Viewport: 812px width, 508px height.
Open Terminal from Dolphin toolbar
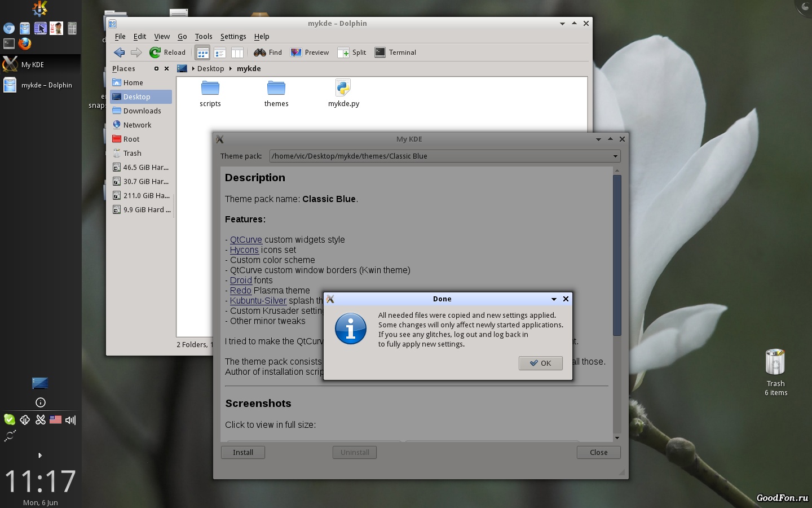(395, 52)
